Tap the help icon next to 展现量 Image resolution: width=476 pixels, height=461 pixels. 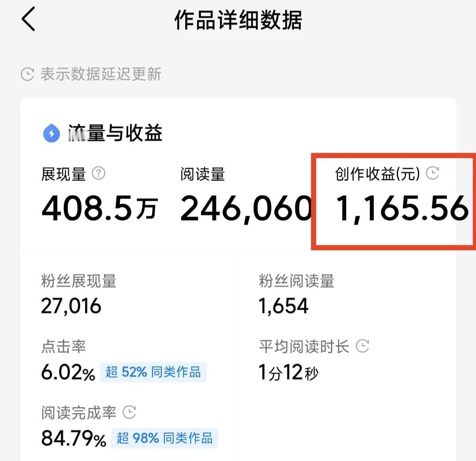98,173
